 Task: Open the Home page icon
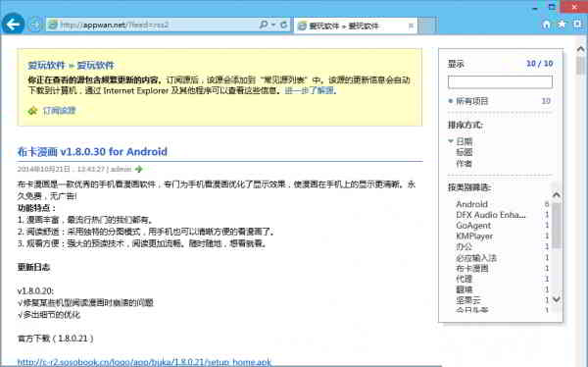[547, 25]
